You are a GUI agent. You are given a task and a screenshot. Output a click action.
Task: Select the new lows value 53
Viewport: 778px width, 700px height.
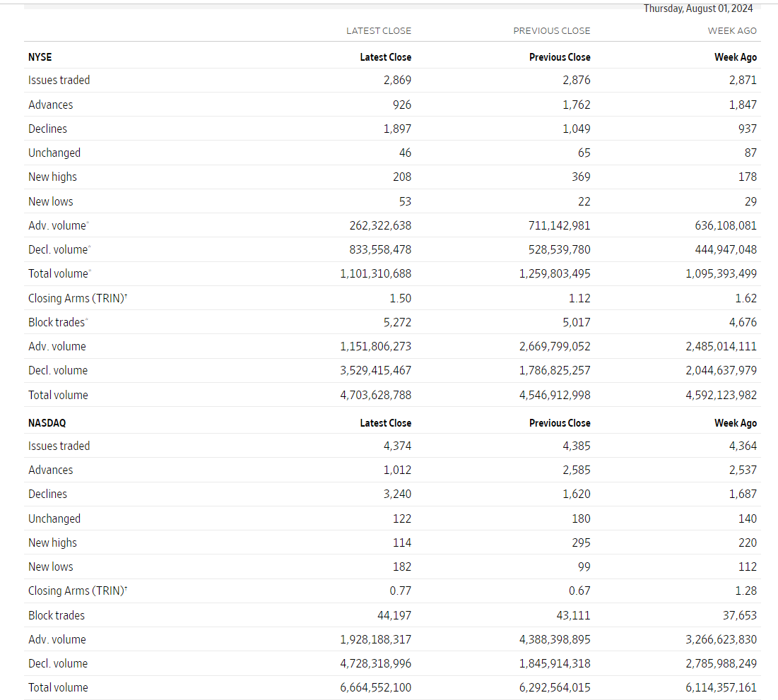(406, 201)
